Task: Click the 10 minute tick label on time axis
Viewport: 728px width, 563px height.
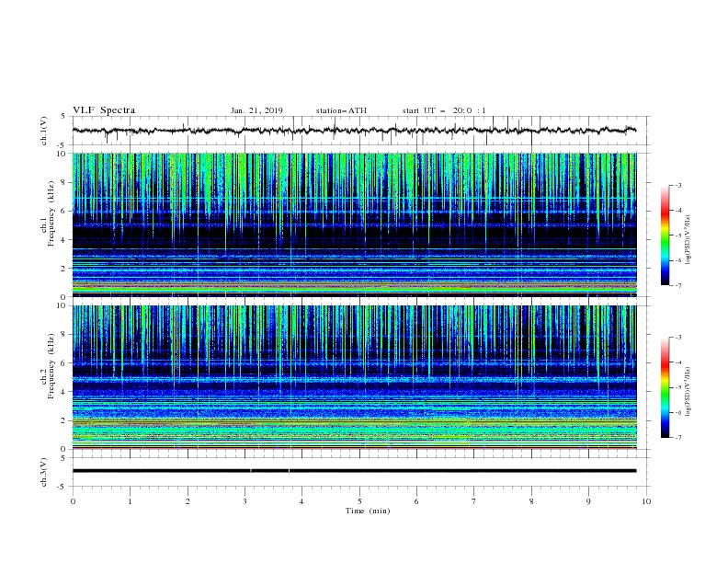Action: click(x=646, y=501)
